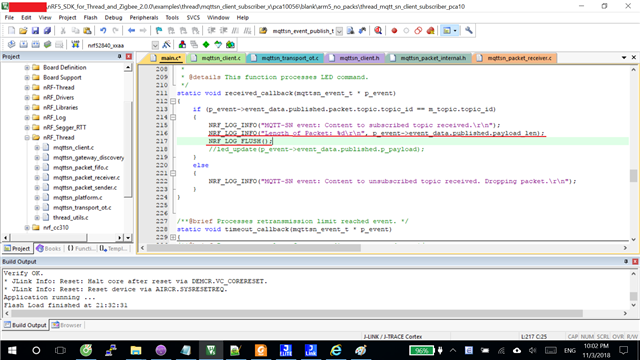This screenshot has height=360, width=640.
Task: Open the Debug menu
Action: [x=113, y=18]
